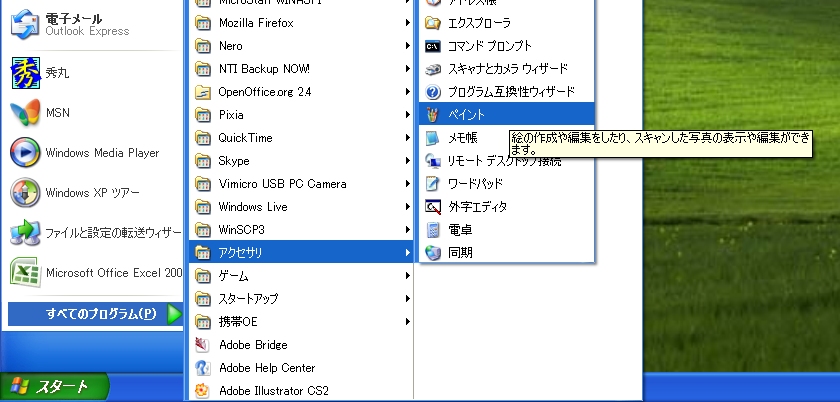
Task: Click the ペイント paint icon
Action: point(433,115)
